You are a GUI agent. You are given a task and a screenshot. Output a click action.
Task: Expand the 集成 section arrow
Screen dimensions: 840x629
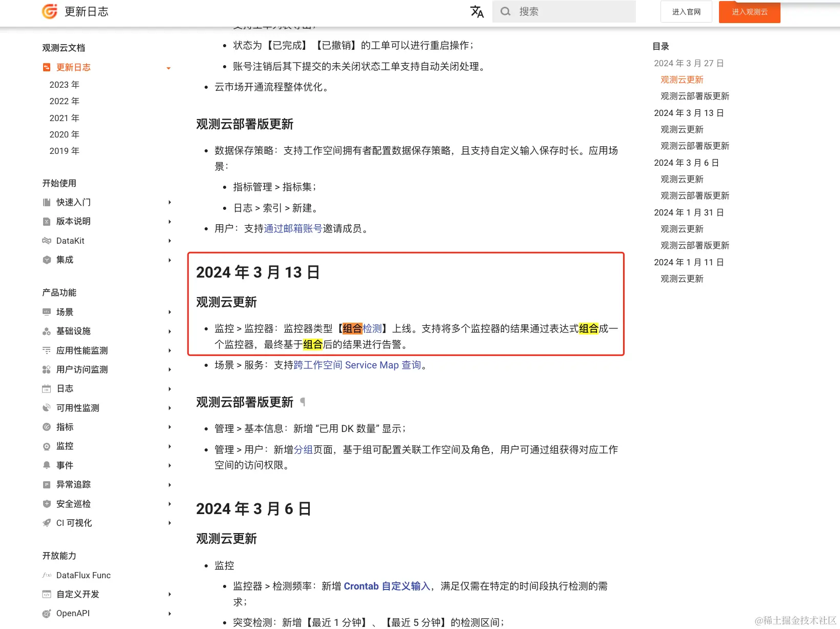click(169, 260)
